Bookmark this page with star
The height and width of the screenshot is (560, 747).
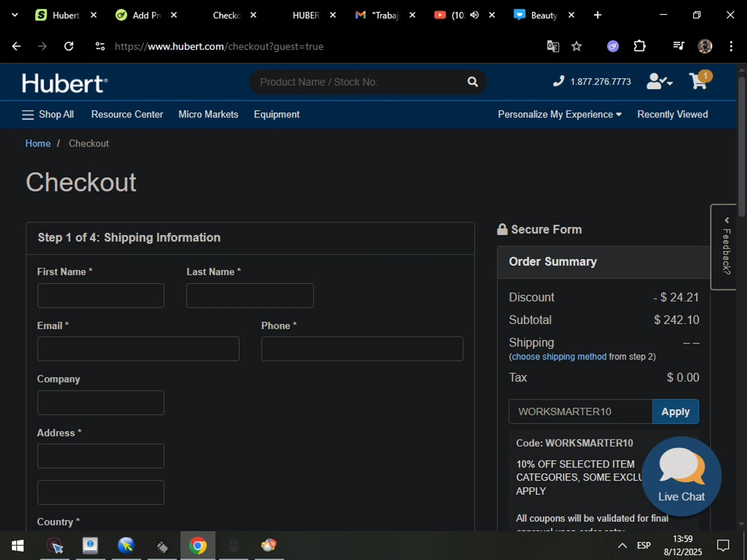577,46
